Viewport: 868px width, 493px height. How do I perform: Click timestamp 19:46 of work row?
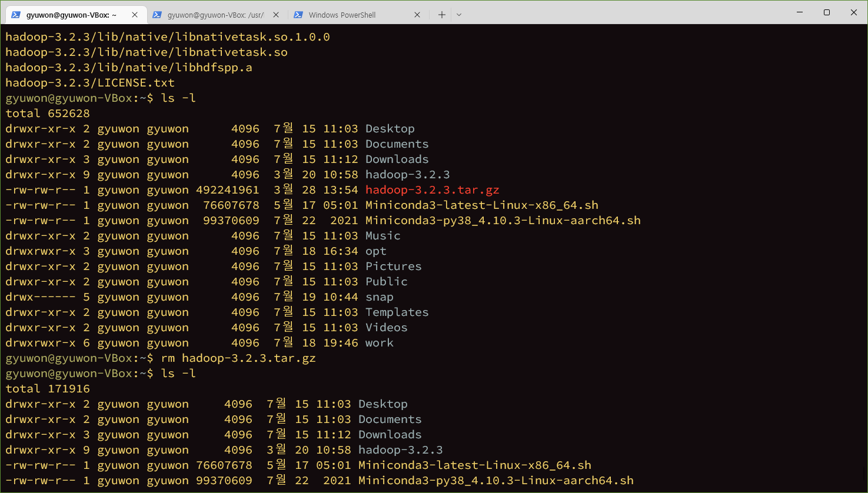pos(341,343)
